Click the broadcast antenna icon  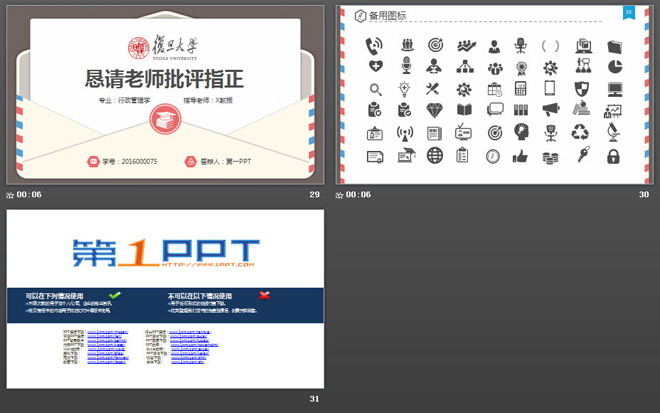[x=405, y=133]
